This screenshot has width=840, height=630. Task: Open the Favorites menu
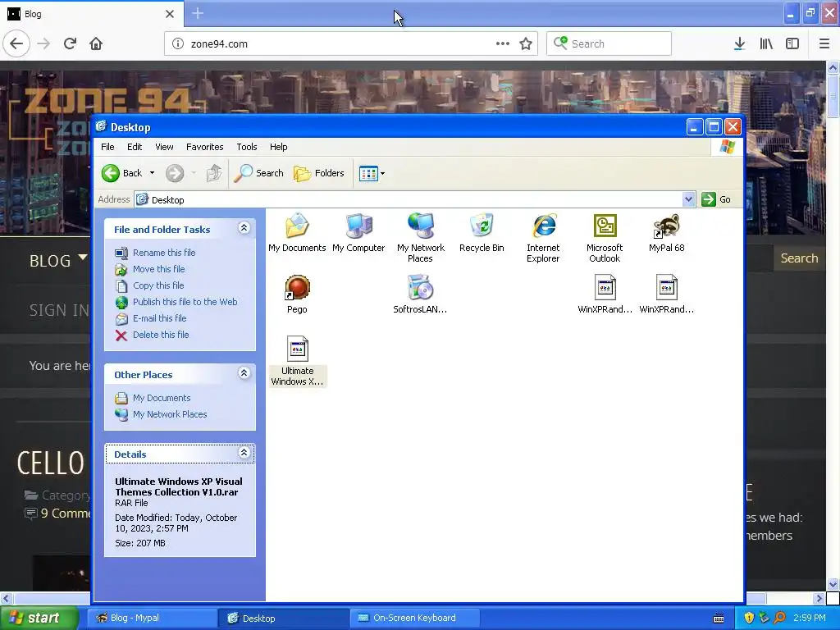pyautogui.click(x=204, y=147)
